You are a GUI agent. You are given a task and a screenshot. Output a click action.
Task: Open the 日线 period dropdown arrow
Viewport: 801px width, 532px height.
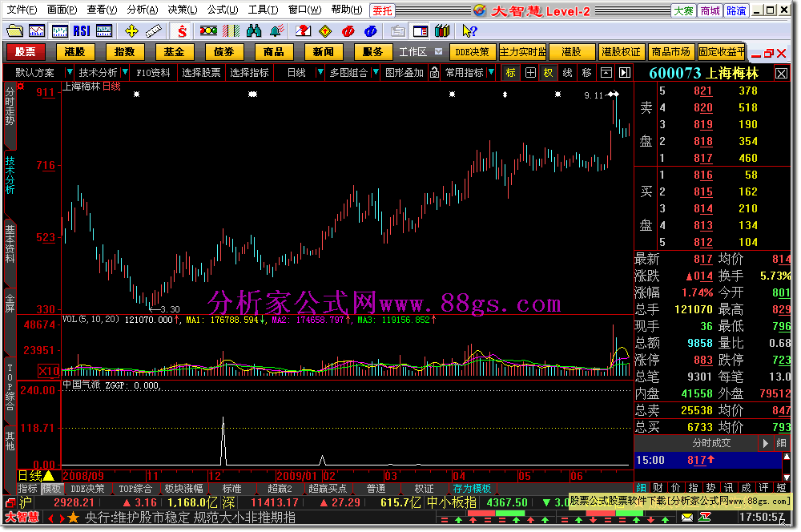(x=320, y=73)
